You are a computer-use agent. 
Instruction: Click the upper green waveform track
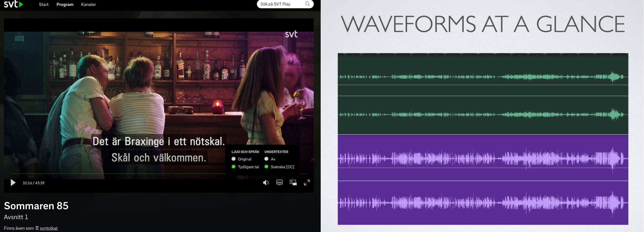pyautogui.click(x=483, y=77)
